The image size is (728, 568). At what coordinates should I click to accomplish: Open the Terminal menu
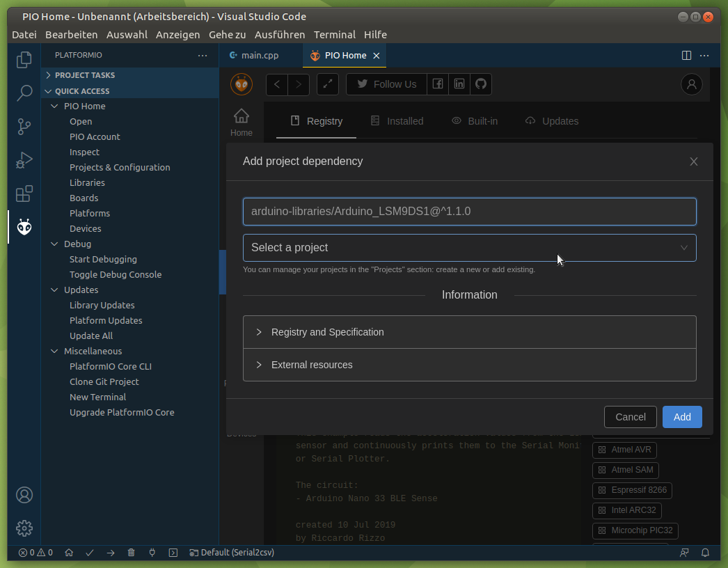click(334, 35)
